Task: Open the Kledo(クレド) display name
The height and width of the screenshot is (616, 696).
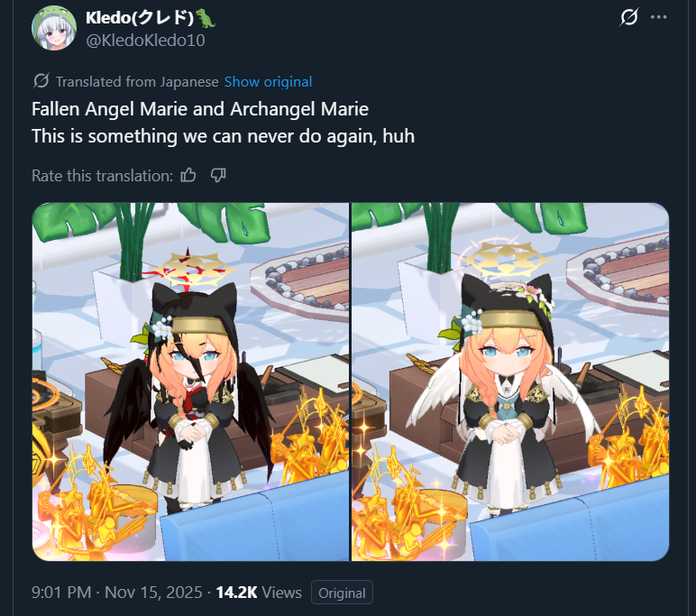Action: coord(140,18)
